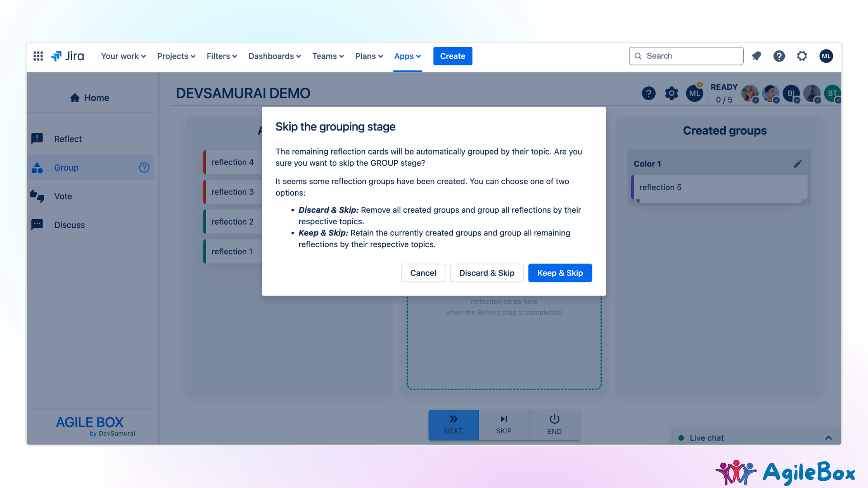Click the Group step help icon in the sidebar
The width and height of the screenshot is (868, 488).
[x=144, y=168]
